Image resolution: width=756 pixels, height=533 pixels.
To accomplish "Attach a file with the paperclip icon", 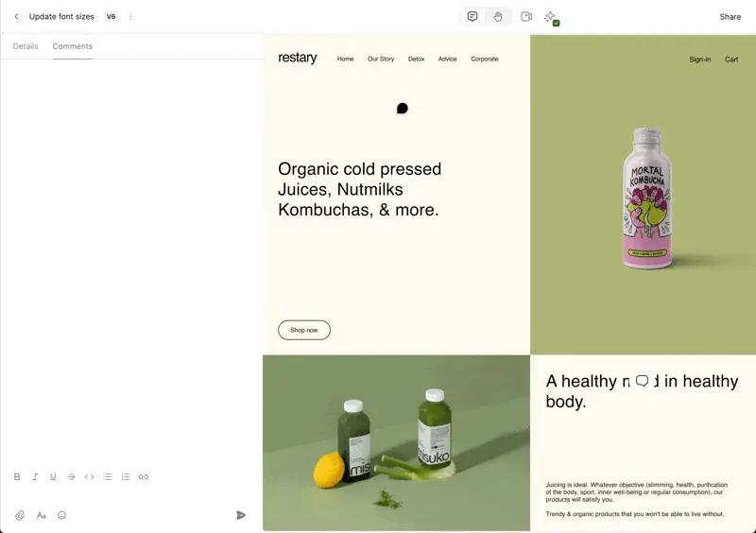I will coord(20,515).
